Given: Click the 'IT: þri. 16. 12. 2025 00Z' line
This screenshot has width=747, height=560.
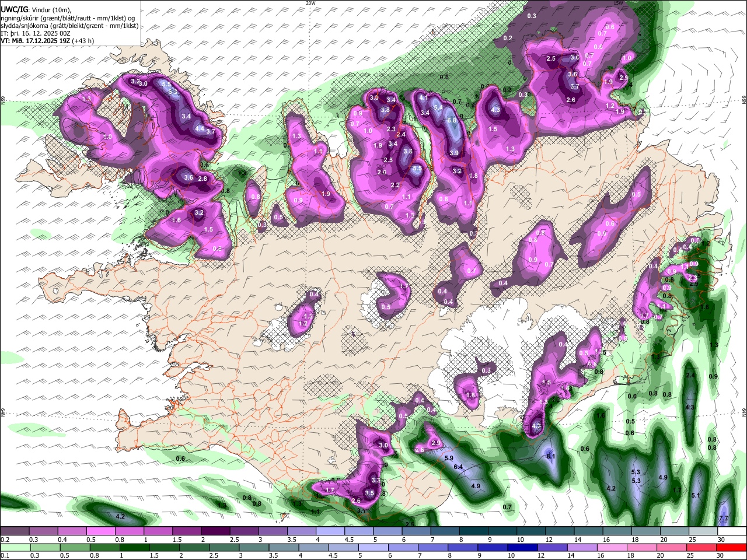Looking at the screenshot, I should tap(36, 33).
